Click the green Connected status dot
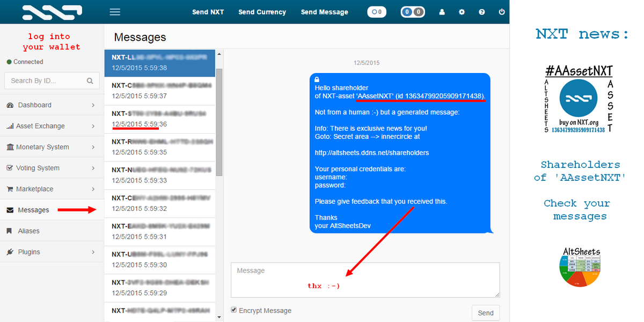The height and width of the screenshot is (322, 644). 9,62
